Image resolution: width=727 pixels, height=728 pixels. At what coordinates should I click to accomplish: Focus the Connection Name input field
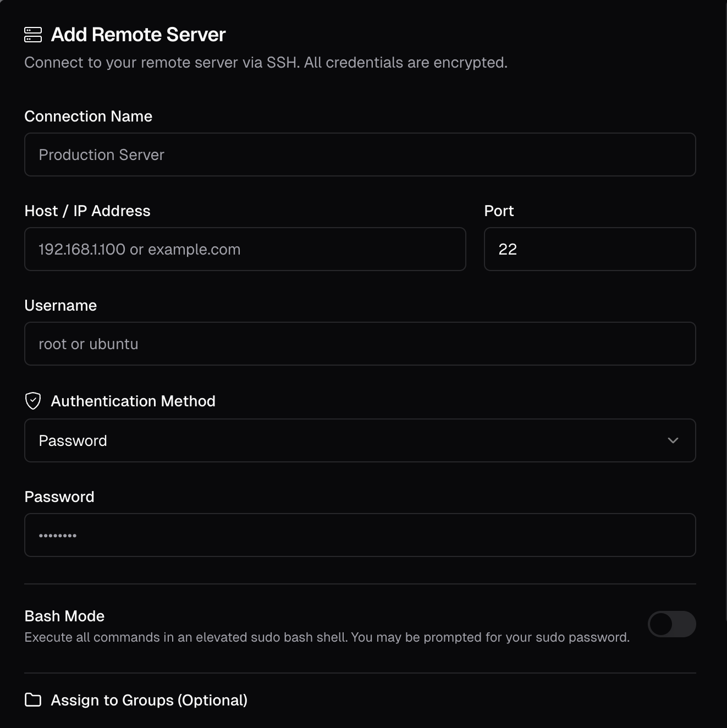360,155
